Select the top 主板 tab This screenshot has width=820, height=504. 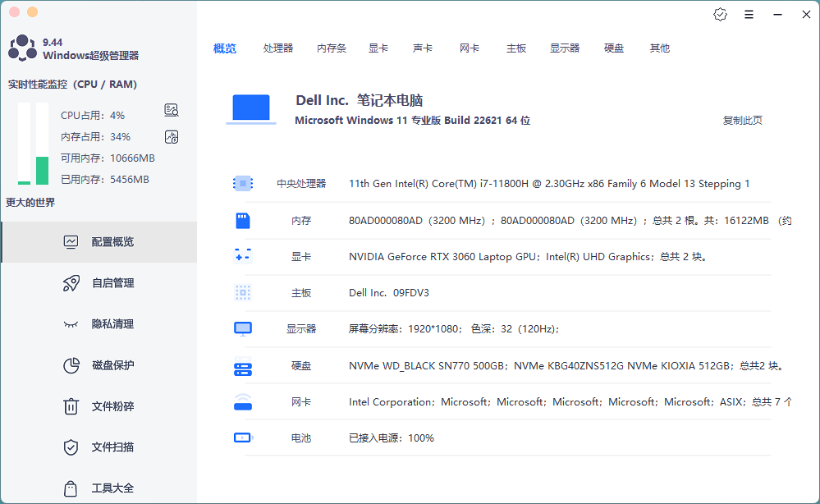[516, 48]
